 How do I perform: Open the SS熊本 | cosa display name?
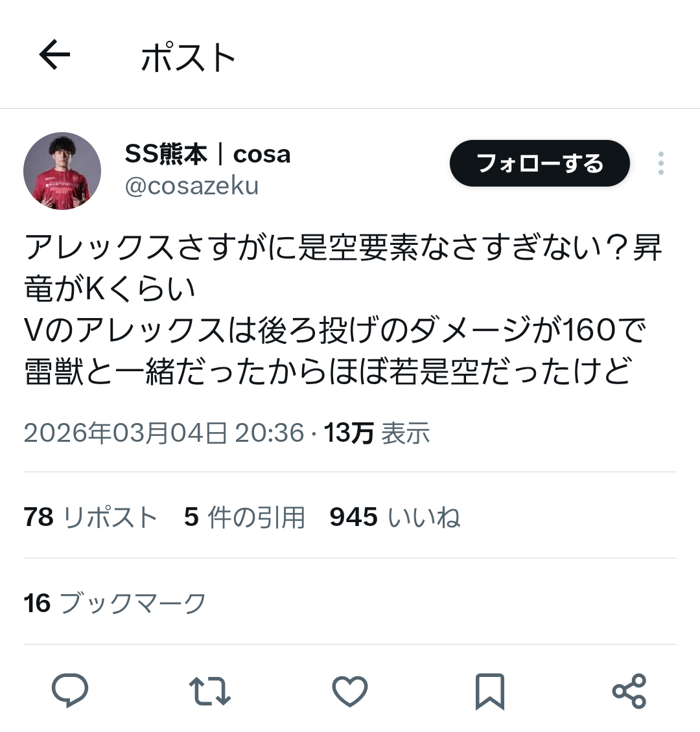(x=208, y=154)
